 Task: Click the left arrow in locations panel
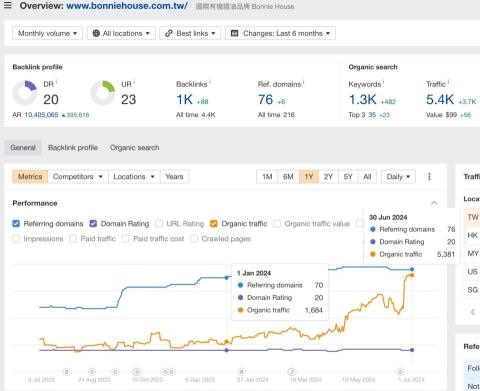(472, 312)
